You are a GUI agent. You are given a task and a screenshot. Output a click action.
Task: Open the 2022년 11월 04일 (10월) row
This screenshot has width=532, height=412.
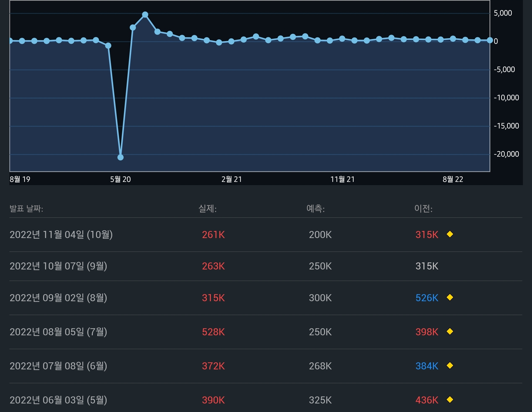coord(266,235)
